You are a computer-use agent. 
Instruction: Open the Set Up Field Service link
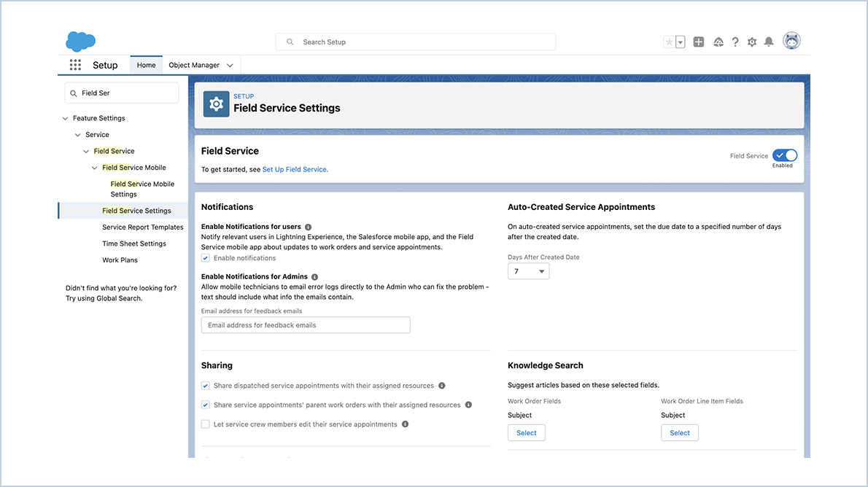[x=295, y=169]
